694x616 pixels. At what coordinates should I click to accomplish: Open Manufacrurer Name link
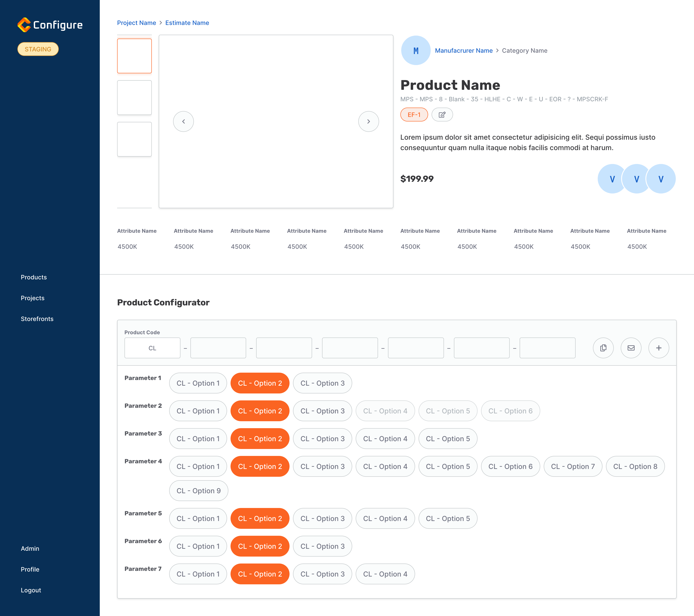coord(463,51)
